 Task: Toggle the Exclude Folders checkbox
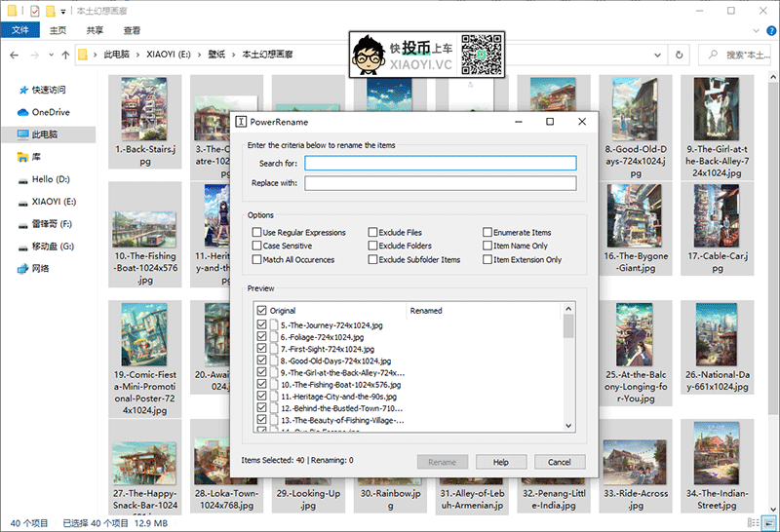(x=372, y=247)
